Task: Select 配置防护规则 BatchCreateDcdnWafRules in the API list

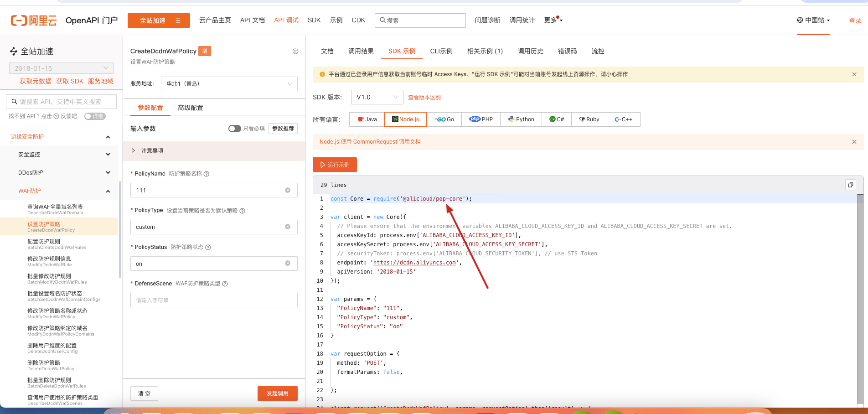Action: [x=59, y=244]
